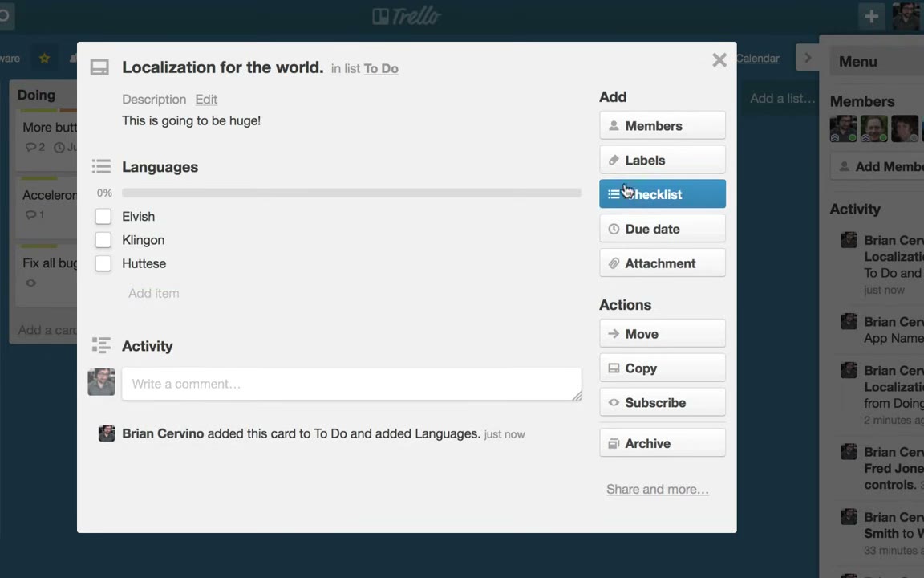924x578 pixels.
Task: Click the checklist icon beside Languages
Action: tap(101, 166)
